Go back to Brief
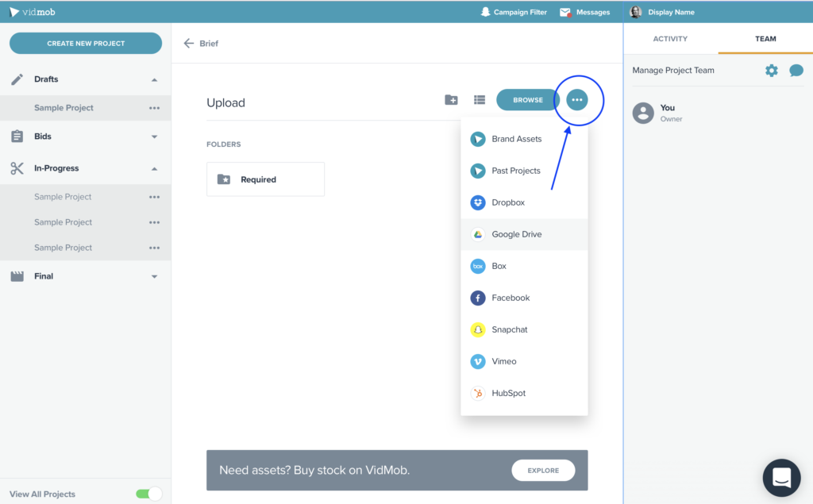This screenshot has height=504, width=813. click(x=201, y=44)
